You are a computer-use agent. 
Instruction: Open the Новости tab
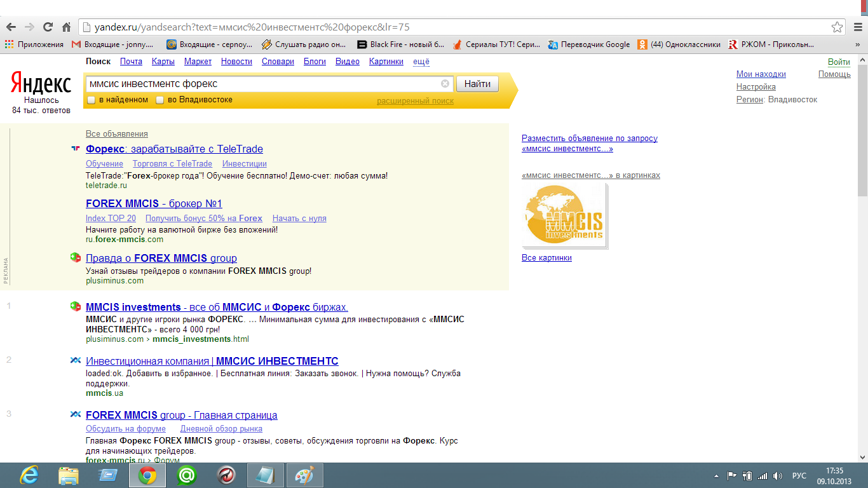[236, 62]
